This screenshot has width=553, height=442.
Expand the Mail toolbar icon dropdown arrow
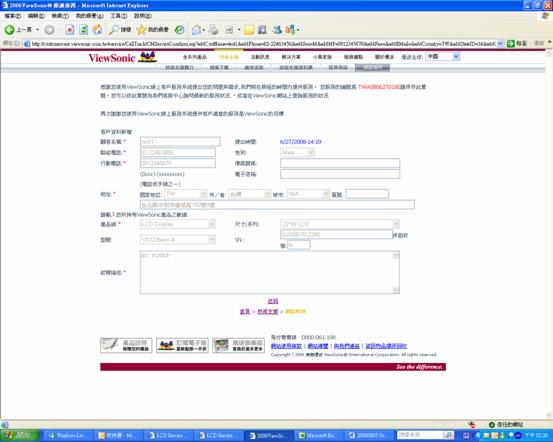point(203,30)
